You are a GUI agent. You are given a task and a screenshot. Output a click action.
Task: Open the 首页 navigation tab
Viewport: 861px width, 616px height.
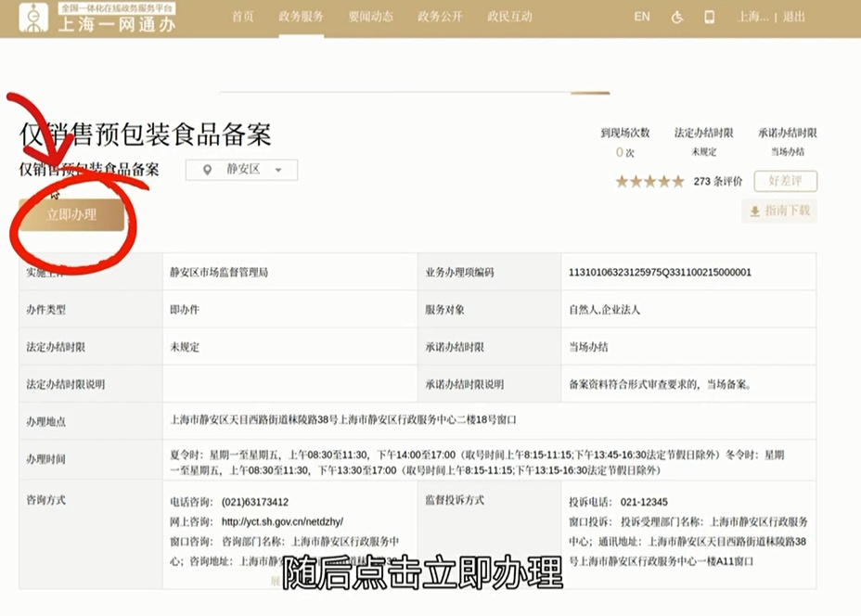pyautogui.click(x=242, y=17)
